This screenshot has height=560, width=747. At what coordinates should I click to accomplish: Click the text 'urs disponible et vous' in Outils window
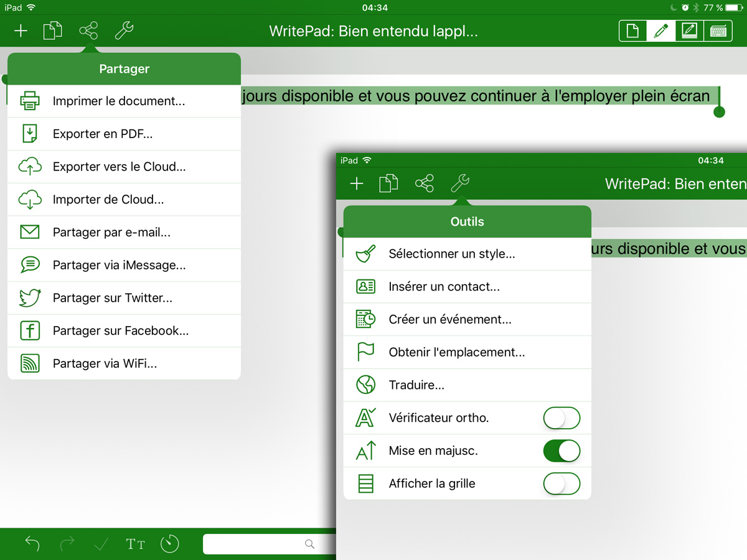669,249
